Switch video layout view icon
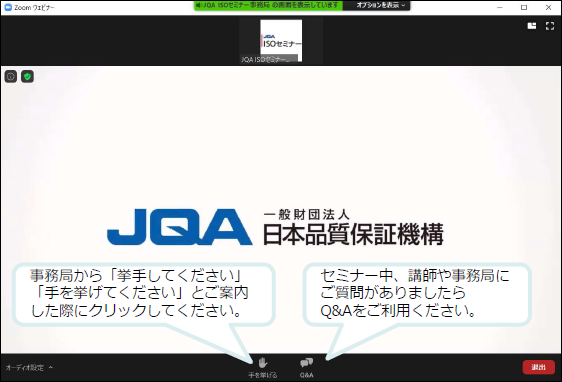This screenshot has width=562, height=382. pos(532,26)
